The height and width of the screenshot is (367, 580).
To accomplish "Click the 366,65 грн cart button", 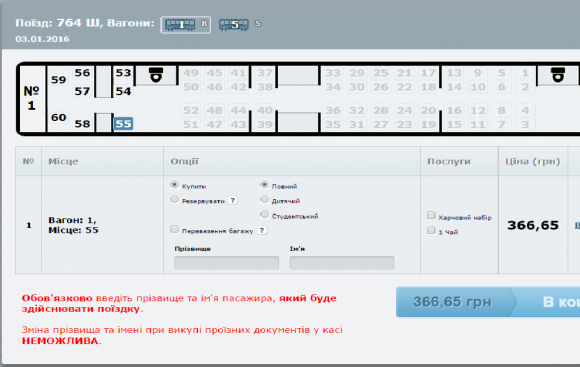I will click(488, 302).
